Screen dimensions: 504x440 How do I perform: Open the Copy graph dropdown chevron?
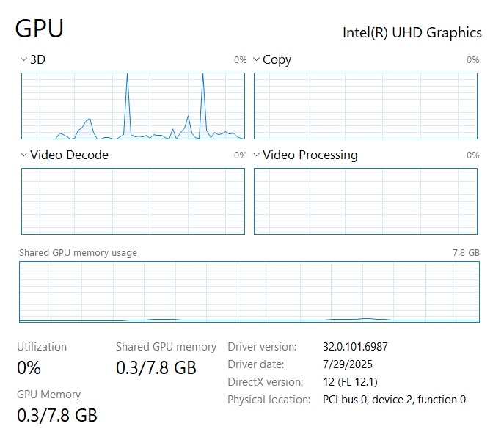point(257,60)
